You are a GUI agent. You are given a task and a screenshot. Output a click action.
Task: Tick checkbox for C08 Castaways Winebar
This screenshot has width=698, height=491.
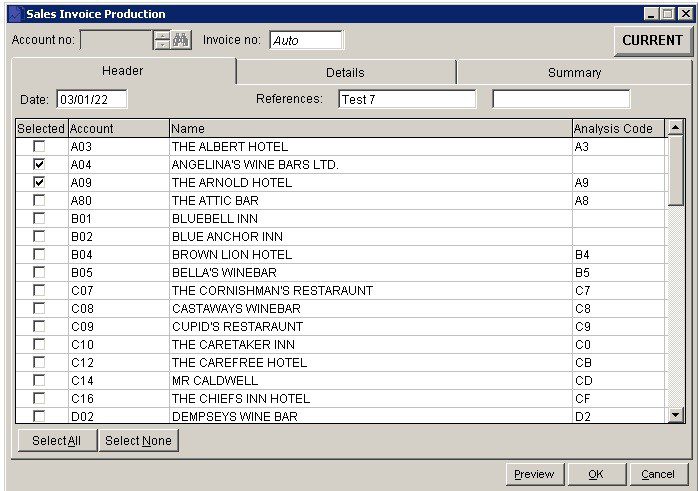tap(39, 308)
